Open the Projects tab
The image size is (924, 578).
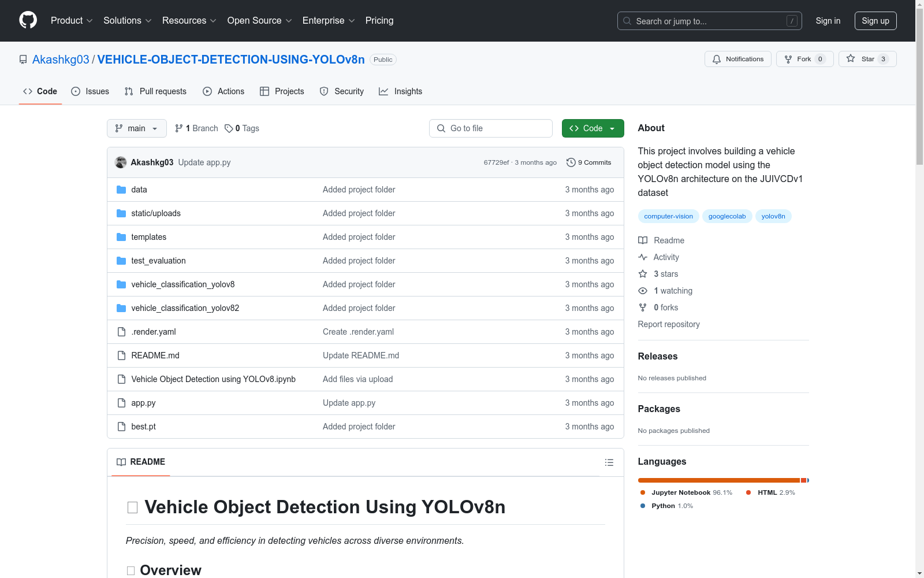[x=282, y=91]
